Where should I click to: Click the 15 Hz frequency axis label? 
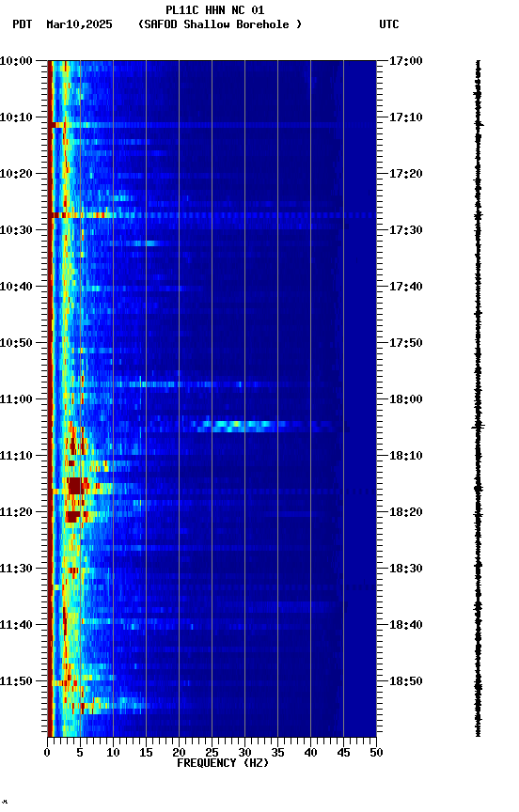click(146, 753)
